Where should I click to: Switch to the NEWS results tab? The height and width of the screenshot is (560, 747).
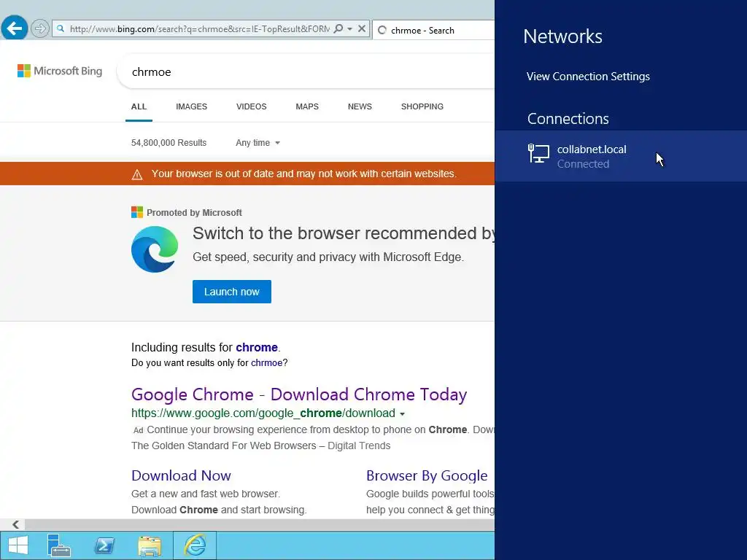point(360,106)
